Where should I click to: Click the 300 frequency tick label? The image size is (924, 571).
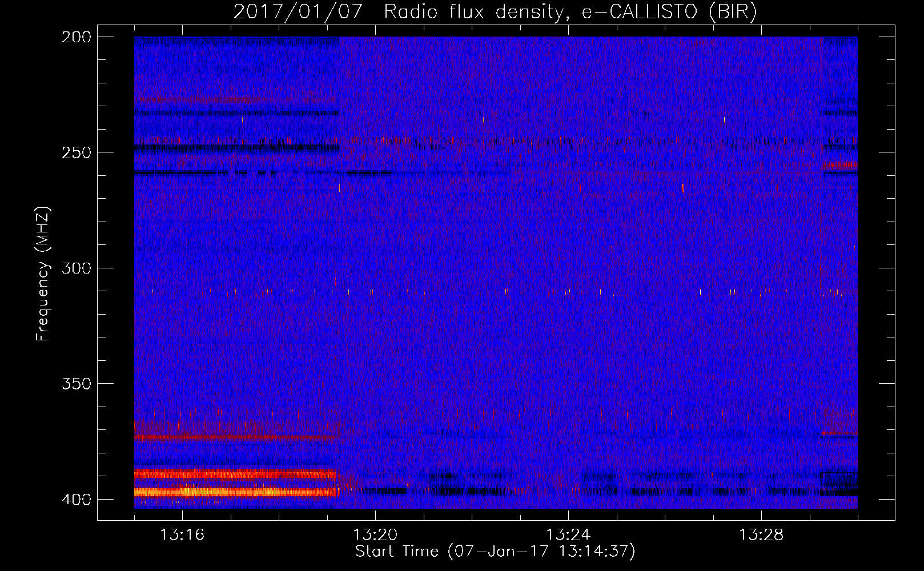(77, 268)
